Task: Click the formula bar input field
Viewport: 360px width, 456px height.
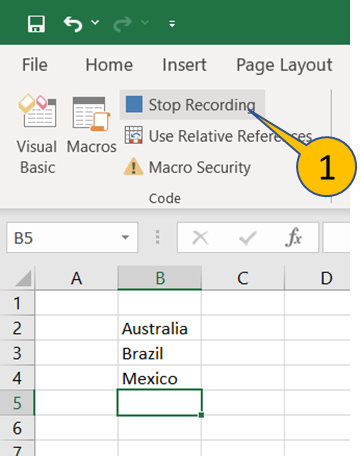Action: (x=336, y=238)
